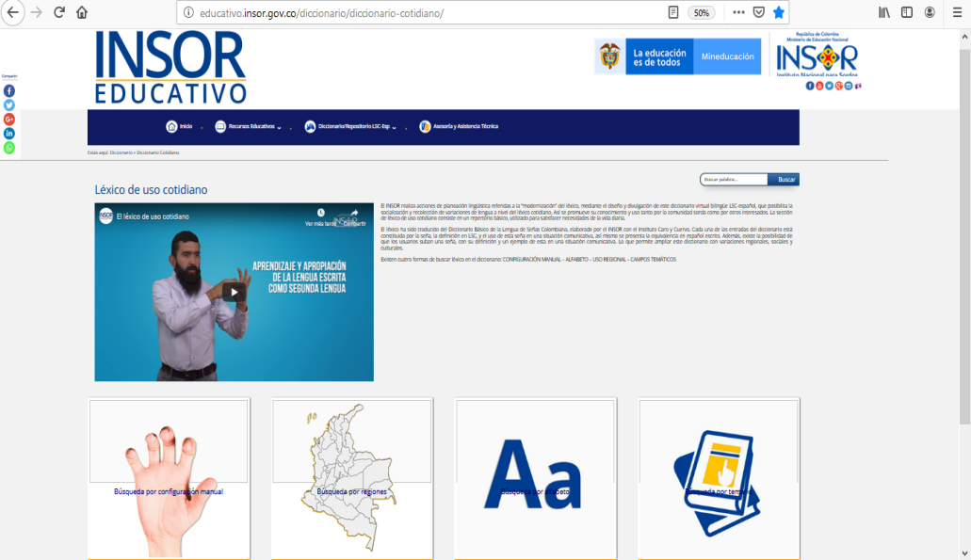Click the Buscar palabra search field

734,180
